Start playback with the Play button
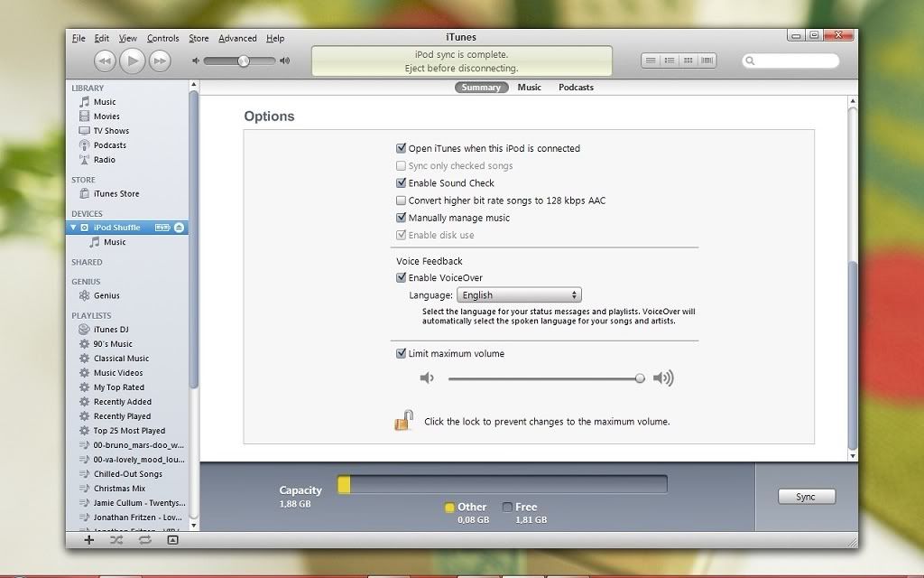Image resolution: width=924 pixels, height=578 pixels. pyautogui.click(x=133, y=61)
